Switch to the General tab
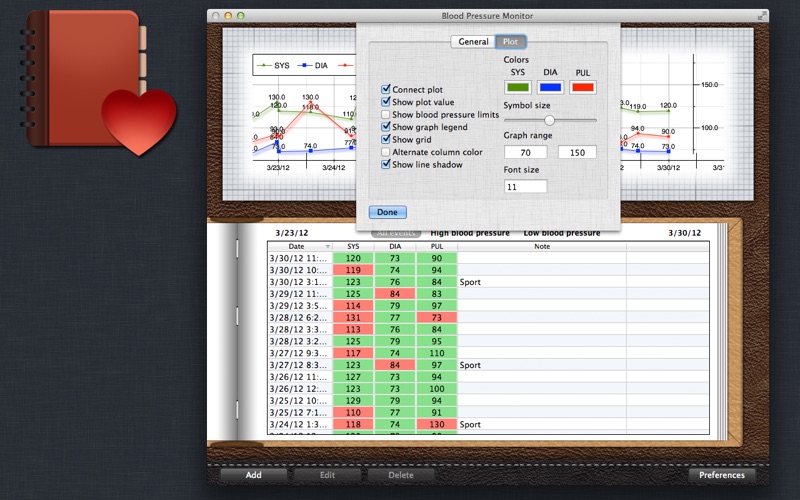Viewport: 800px width, 500px height. 473,42
